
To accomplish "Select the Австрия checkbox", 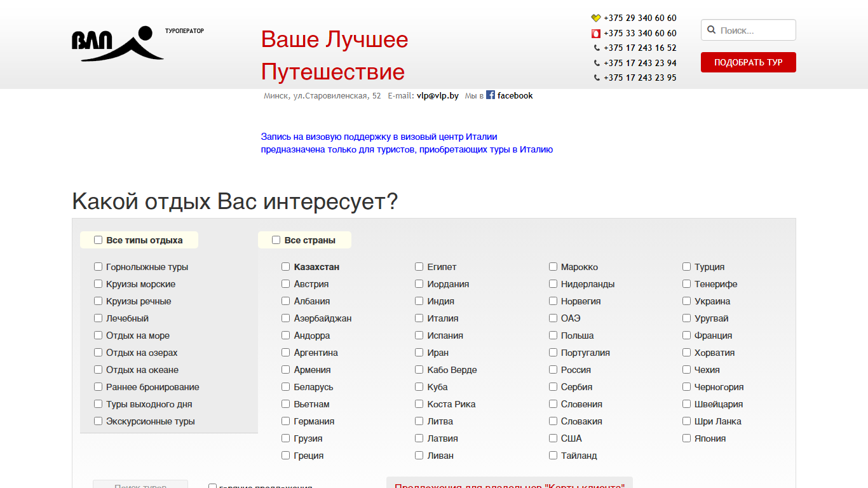I will 286,284.
